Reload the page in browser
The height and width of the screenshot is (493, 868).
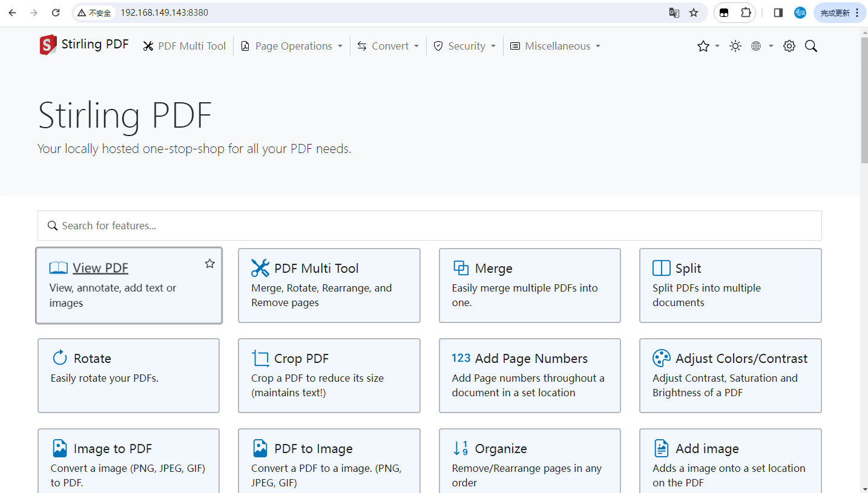pos(56,13)
